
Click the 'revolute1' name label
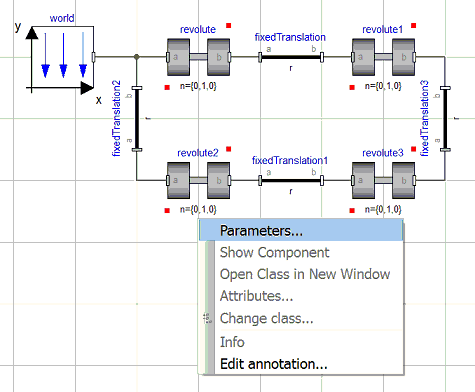383,30
